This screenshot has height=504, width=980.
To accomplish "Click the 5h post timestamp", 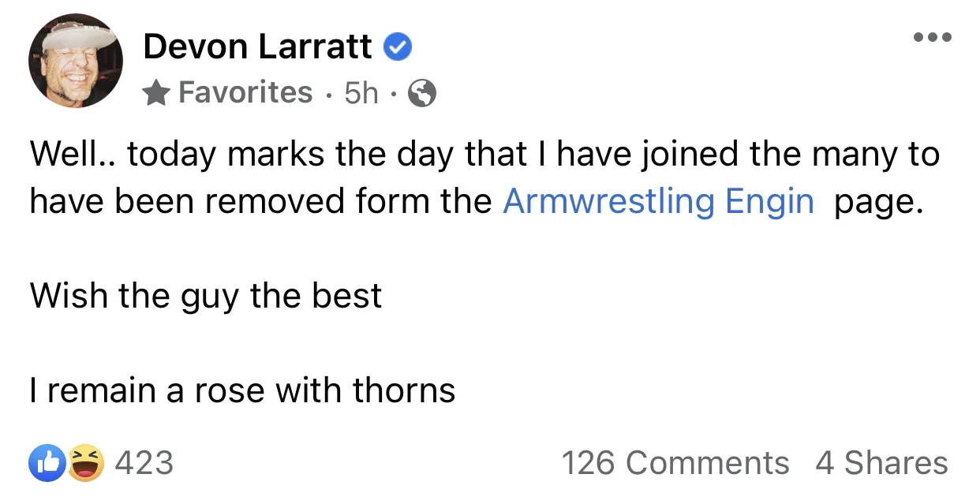I will [x=361, y=94].
